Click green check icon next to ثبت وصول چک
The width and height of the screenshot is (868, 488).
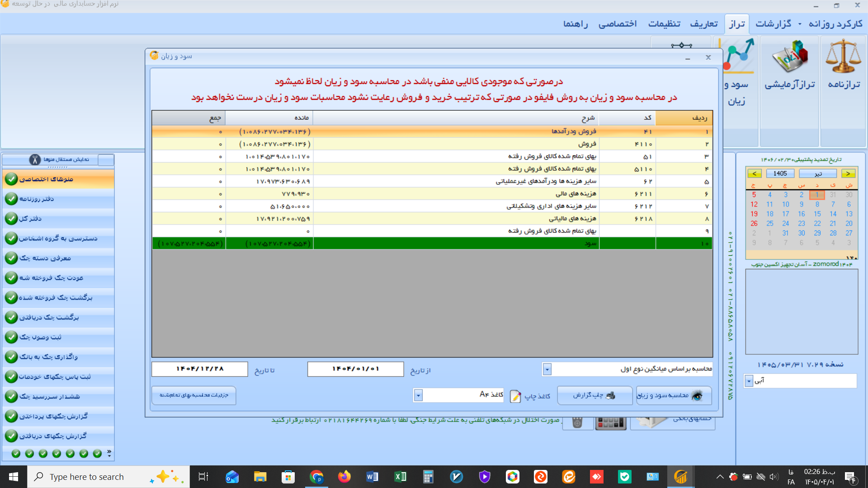coord(11,337)
